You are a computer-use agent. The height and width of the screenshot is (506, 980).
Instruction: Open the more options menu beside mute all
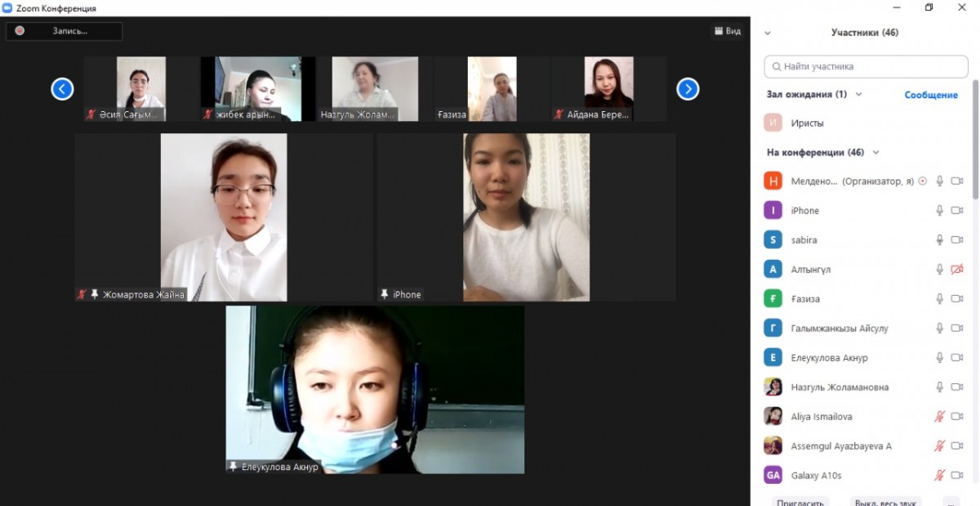tap(951, 500)
